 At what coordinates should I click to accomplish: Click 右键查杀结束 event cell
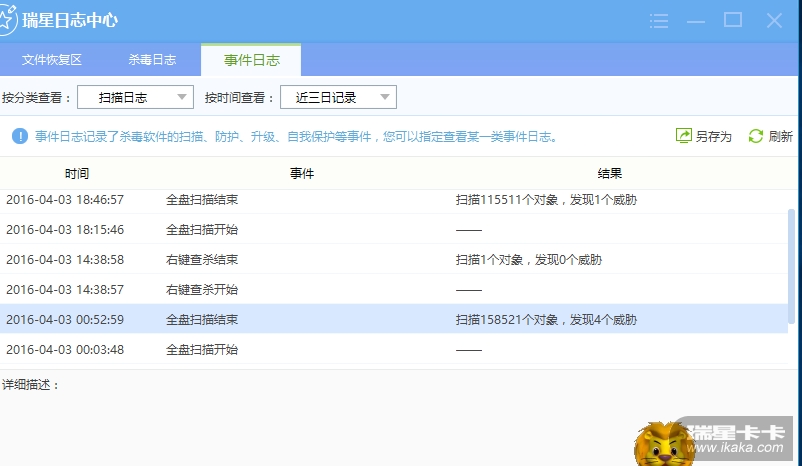(x=202, y=260)
